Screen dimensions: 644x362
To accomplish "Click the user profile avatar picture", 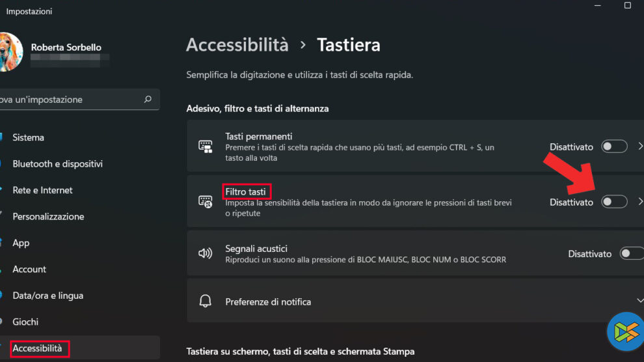I will pos(9,52).
